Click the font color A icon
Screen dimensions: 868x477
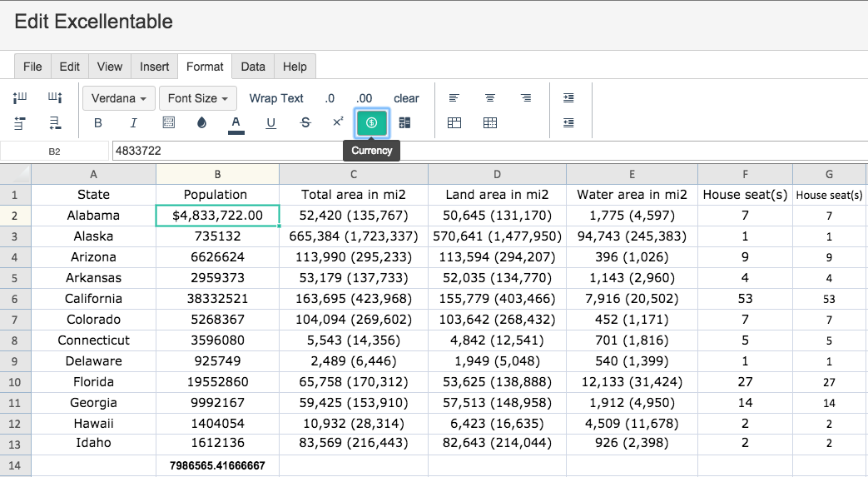click(236, 123)
